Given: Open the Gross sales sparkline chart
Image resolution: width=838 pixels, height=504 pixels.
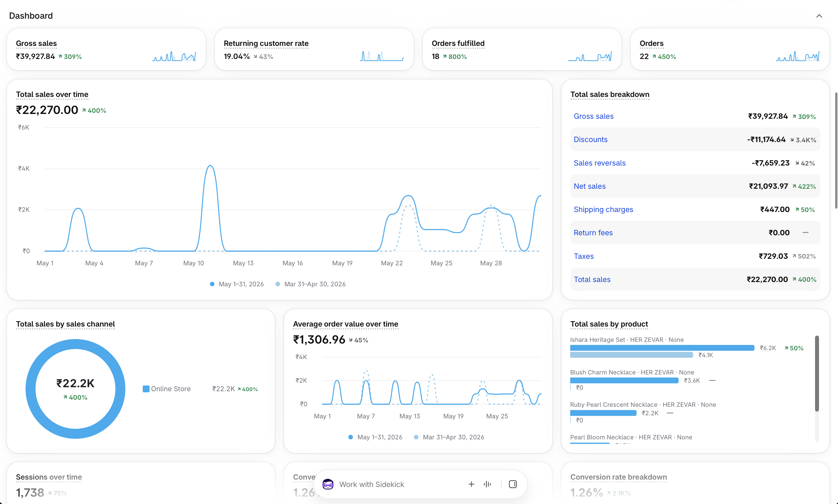Looking at the screenshot, I should tap(174, 56).
